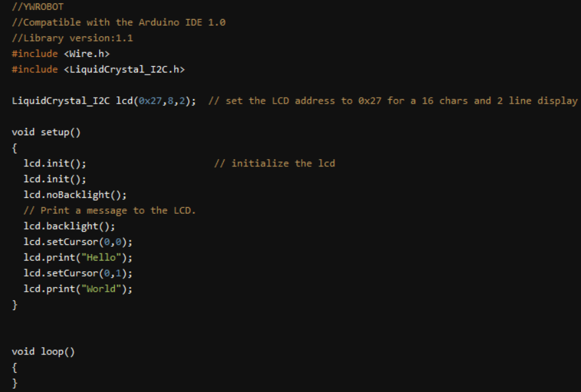
Task: Click the lcd.noBacklight() statement
Action: tap(75, 195)
